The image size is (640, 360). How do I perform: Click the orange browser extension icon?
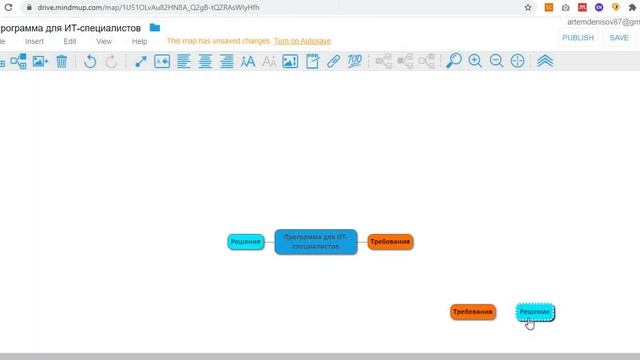[x=549, y=7]
